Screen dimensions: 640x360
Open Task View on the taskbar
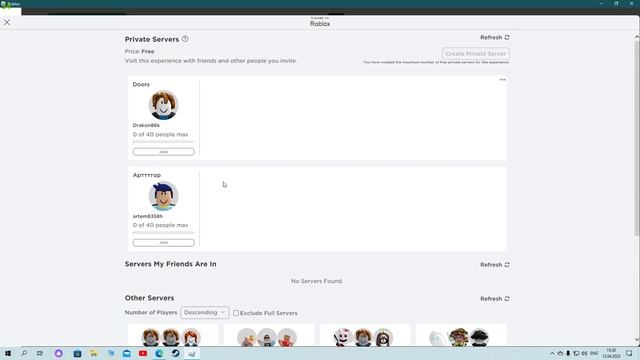pyautogui.click(x=40, y=353)
